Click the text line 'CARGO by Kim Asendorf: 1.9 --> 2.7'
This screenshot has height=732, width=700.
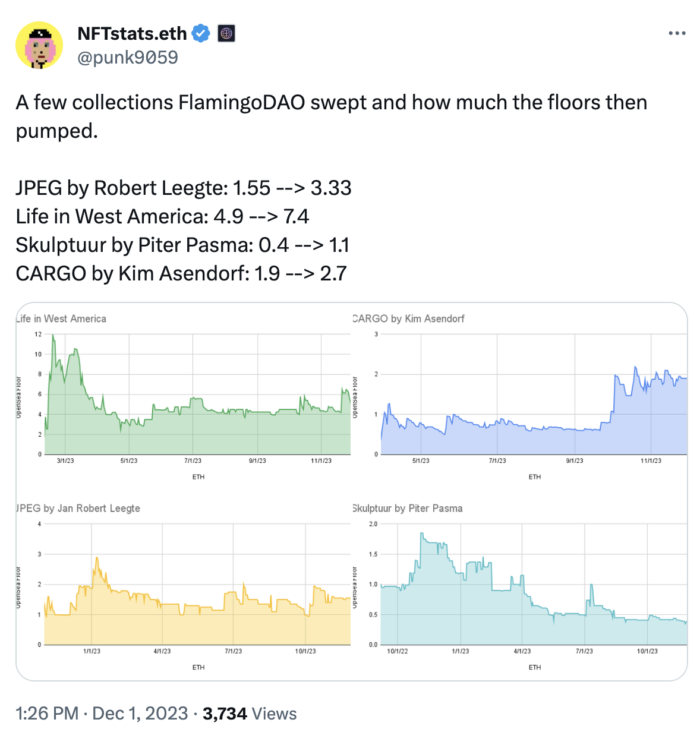pyautogui.click(x=181, y=273)
